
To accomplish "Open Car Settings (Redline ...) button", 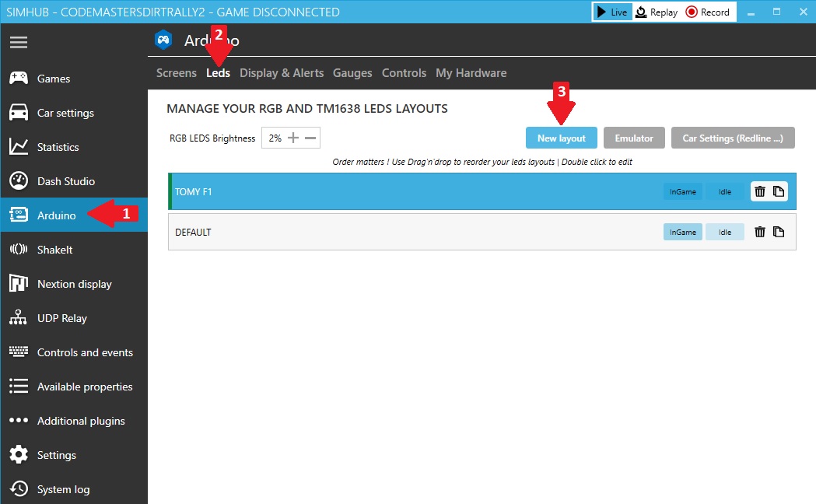I will click(x=733, y=138).
